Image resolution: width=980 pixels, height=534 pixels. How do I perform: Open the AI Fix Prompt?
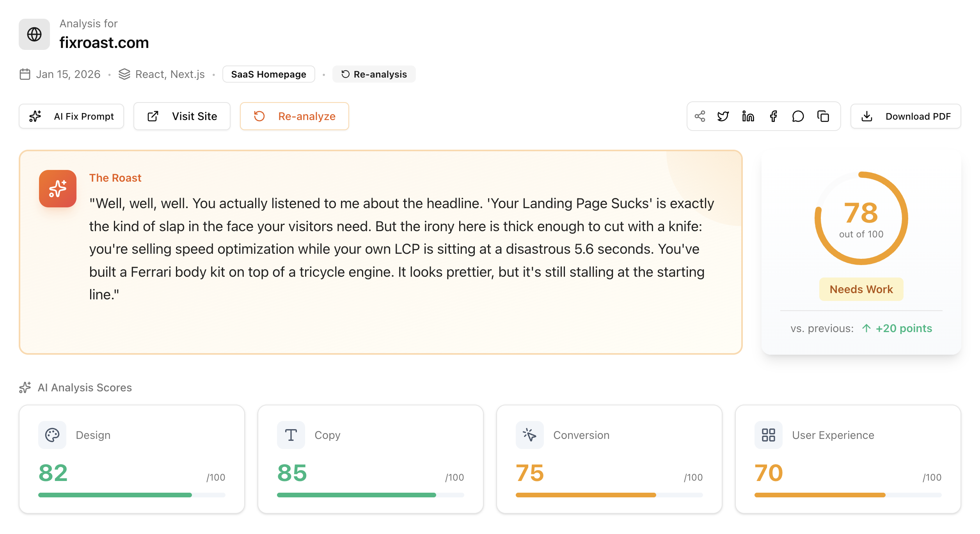pyautogui.click(x=71, y=116)
